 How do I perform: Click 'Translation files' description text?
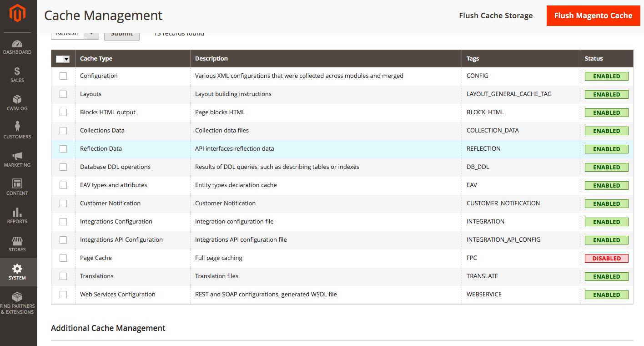pyautogui.click(x=217, y=276)
